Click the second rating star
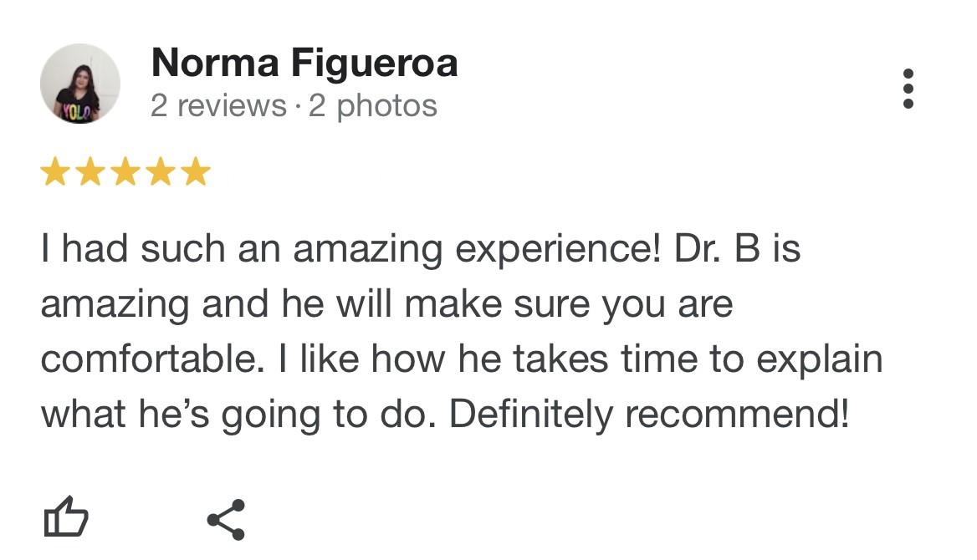 pos(90,172)
